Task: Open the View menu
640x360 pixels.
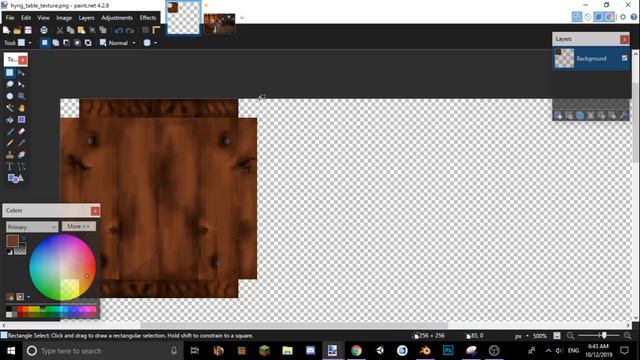Action: pyautogui.click(x=43, y=18)
